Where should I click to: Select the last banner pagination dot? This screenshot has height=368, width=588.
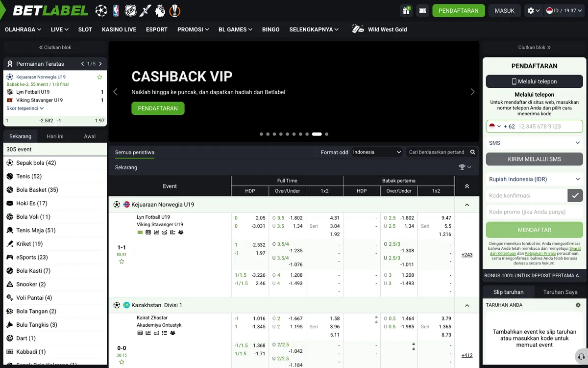point(327,134)
